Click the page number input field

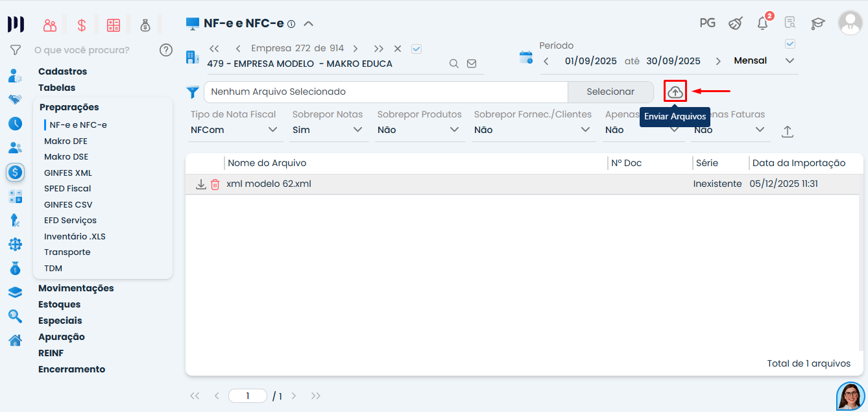pyautogui.click(x=248, y=396)
